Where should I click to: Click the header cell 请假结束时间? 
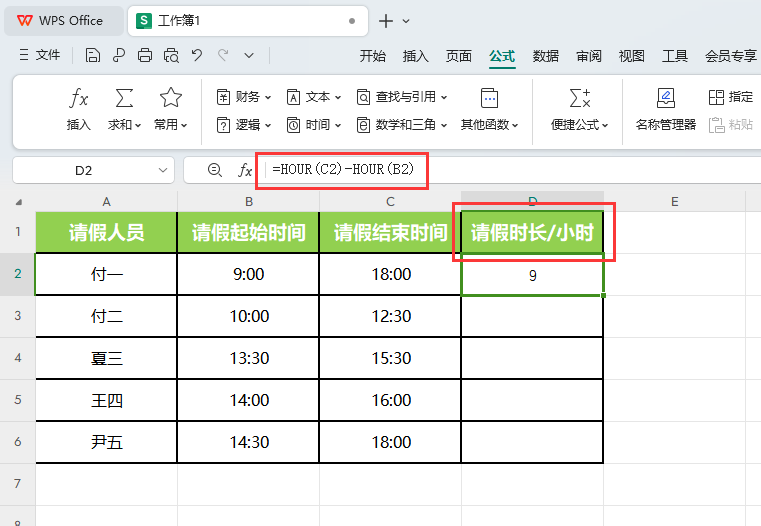[390, 232]
